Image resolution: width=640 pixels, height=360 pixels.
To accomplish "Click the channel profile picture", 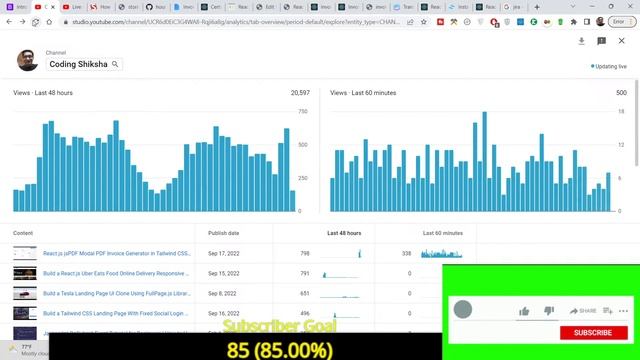I will click(27, 60).
